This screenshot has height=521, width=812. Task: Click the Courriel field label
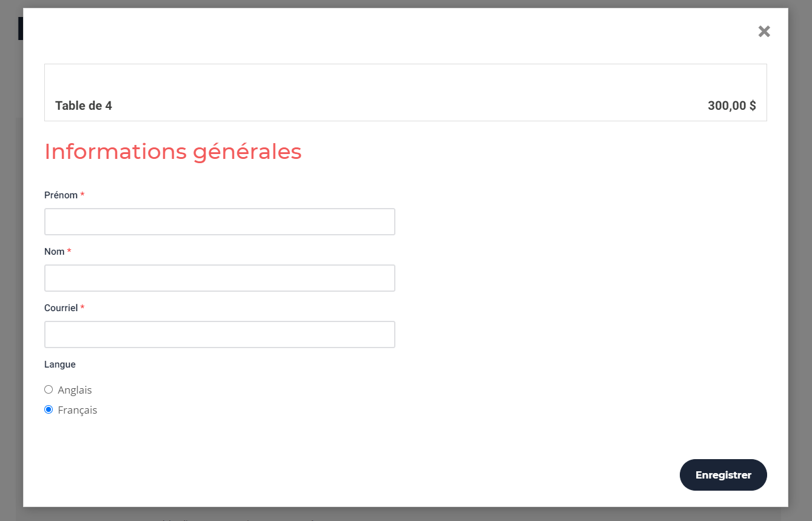click(x=61, y=308)
